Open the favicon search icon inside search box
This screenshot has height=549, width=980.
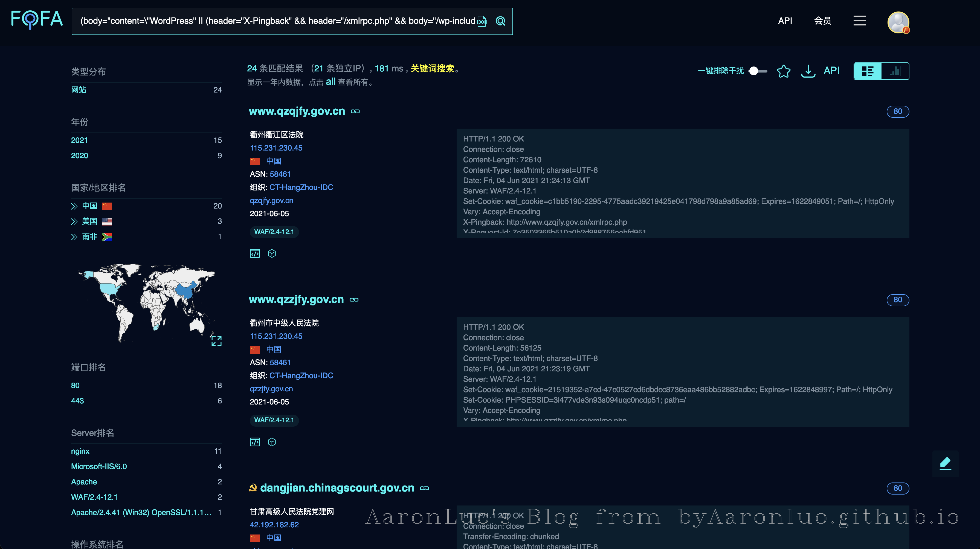tap(481, 22)
